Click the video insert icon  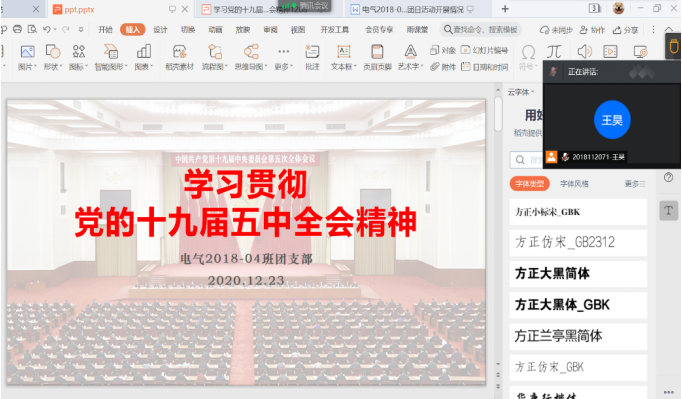[x=610, y=52]
